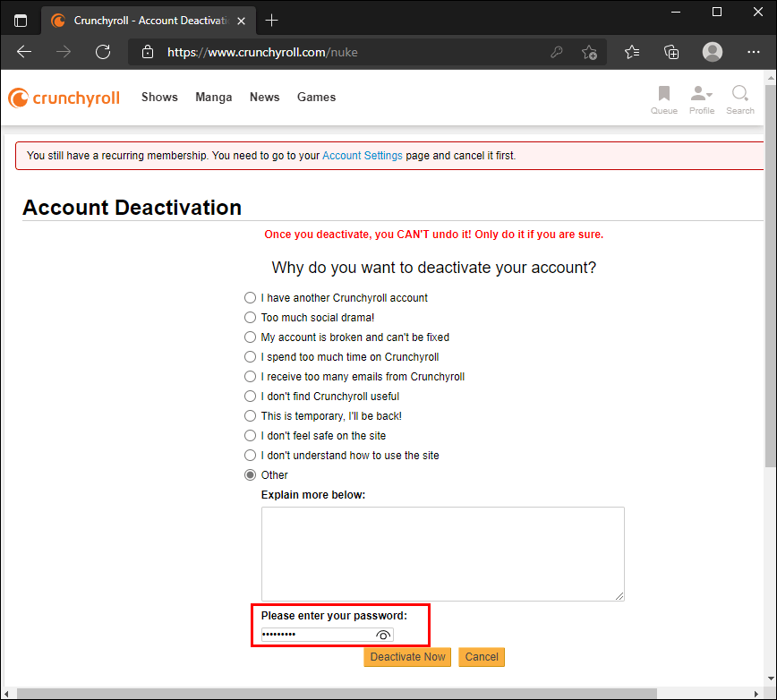Open a new tab with plus icon
The width and height of the screenshot is (777, 700).
click(271, 21)
